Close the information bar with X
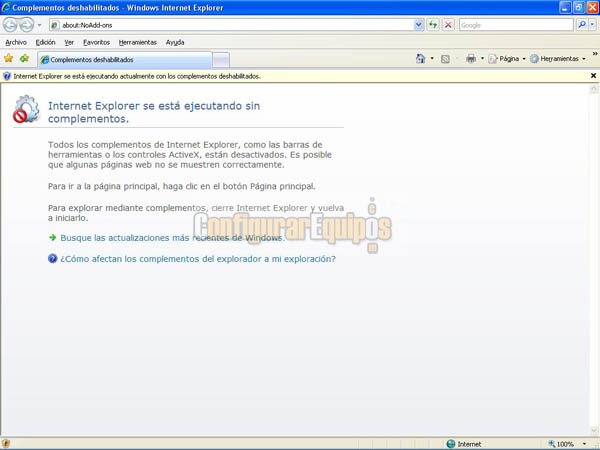This screenshot has width=600, height=450. (593, 76)
